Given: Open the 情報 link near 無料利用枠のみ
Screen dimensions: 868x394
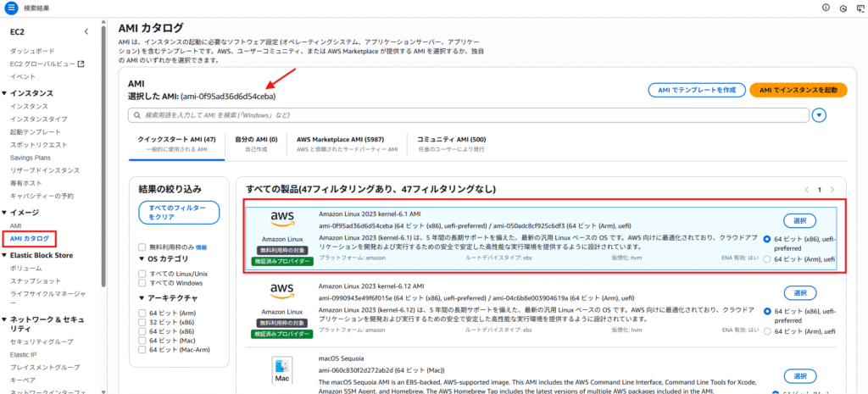Looking at the screenshot, I should [x=201, y=247].
